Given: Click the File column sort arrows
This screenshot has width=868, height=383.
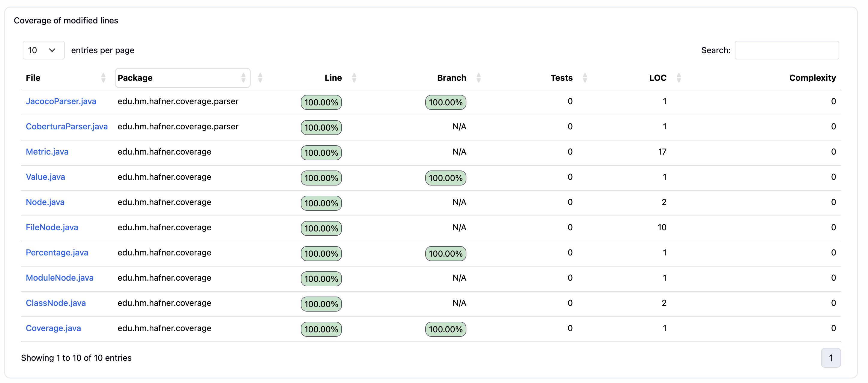Looking at the screenshot, I should click(103, 78).
